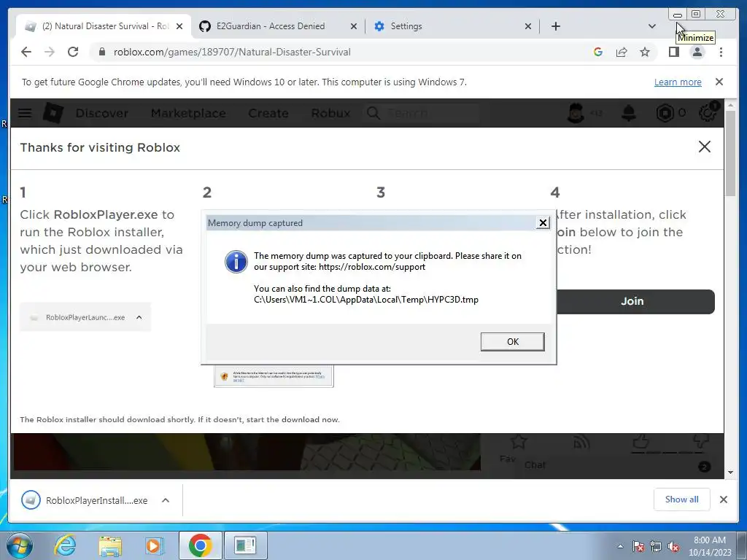Open the Roblox hamburger menu

25,113
